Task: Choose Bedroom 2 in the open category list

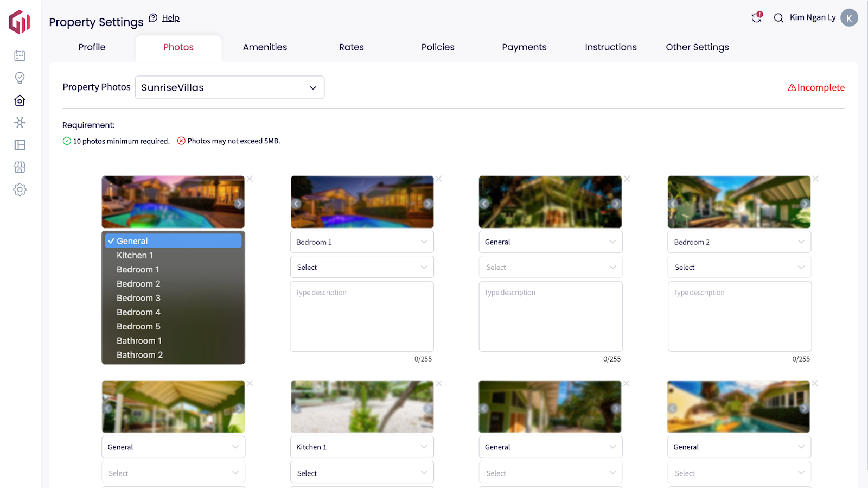Action: (x=173, y=283)
